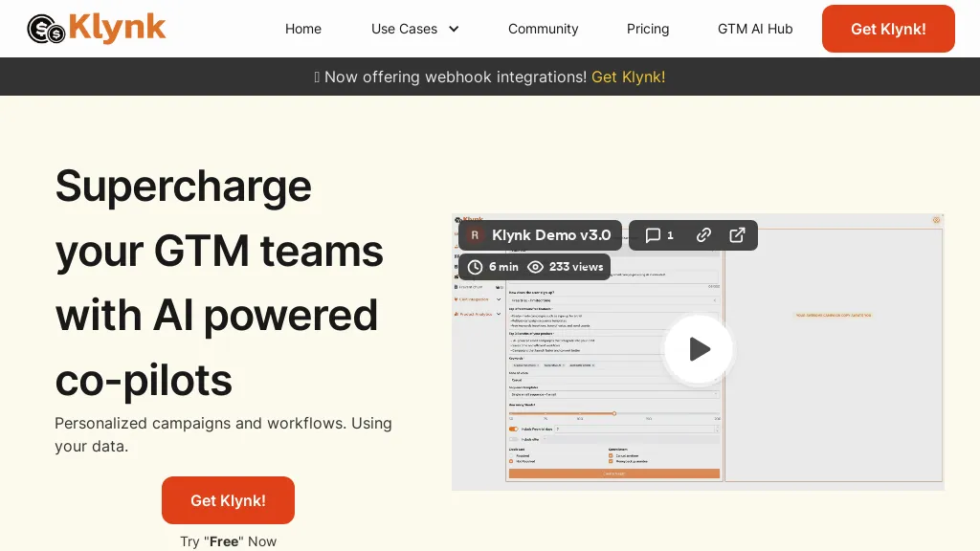Click the clock duration icon
Image resolution: width=980 pixels, height=551 pixels.
476,267
